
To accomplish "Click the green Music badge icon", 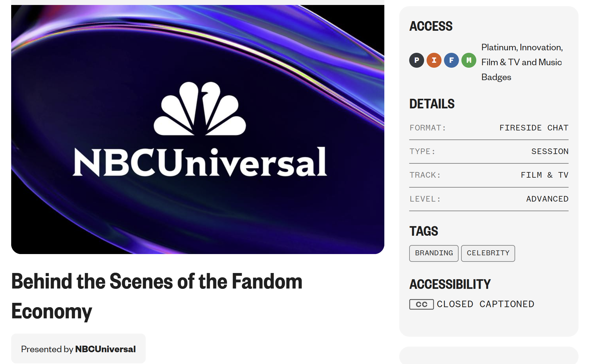I will [x=469, y=60].
